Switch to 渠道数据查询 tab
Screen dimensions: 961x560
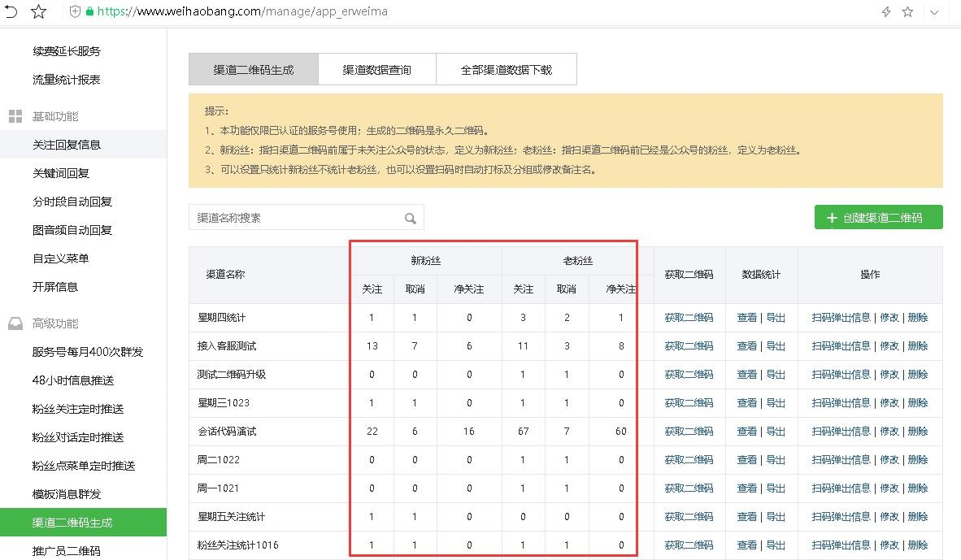tap(377, 69)
